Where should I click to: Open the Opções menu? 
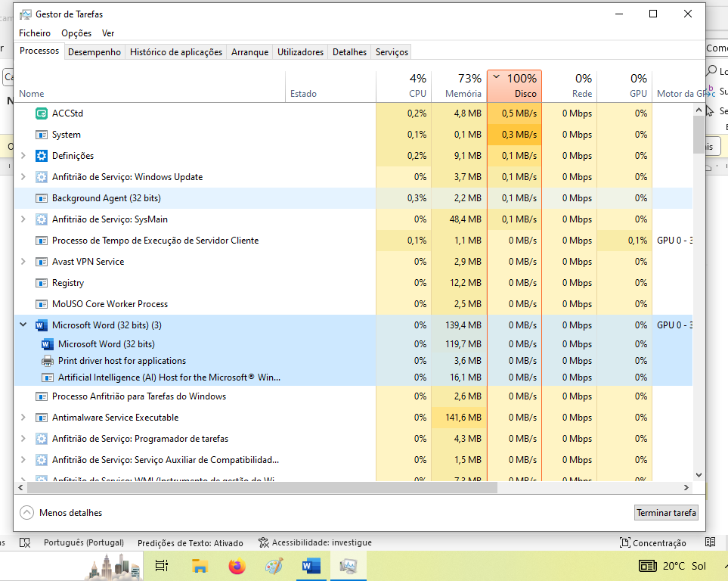(76, 33)
